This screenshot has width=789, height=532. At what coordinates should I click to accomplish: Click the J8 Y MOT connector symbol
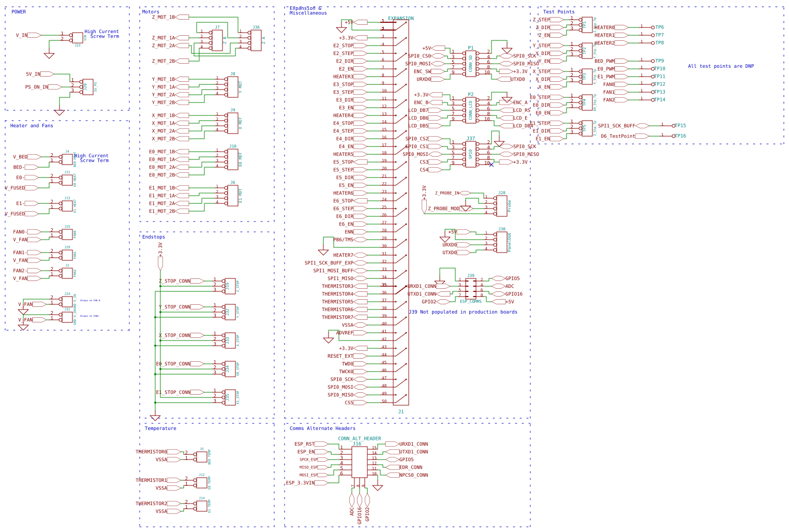click(x=233, y=87)
